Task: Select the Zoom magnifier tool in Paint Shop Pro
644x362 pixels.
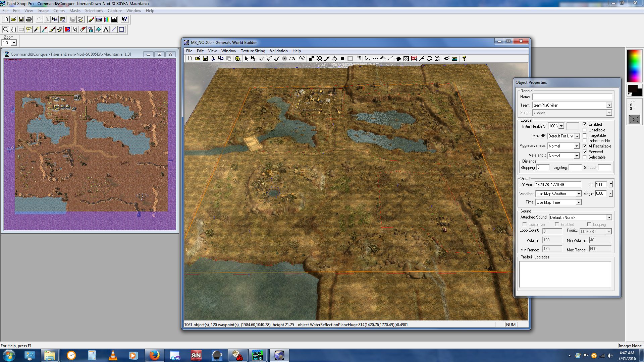Action: coord(5,29)
